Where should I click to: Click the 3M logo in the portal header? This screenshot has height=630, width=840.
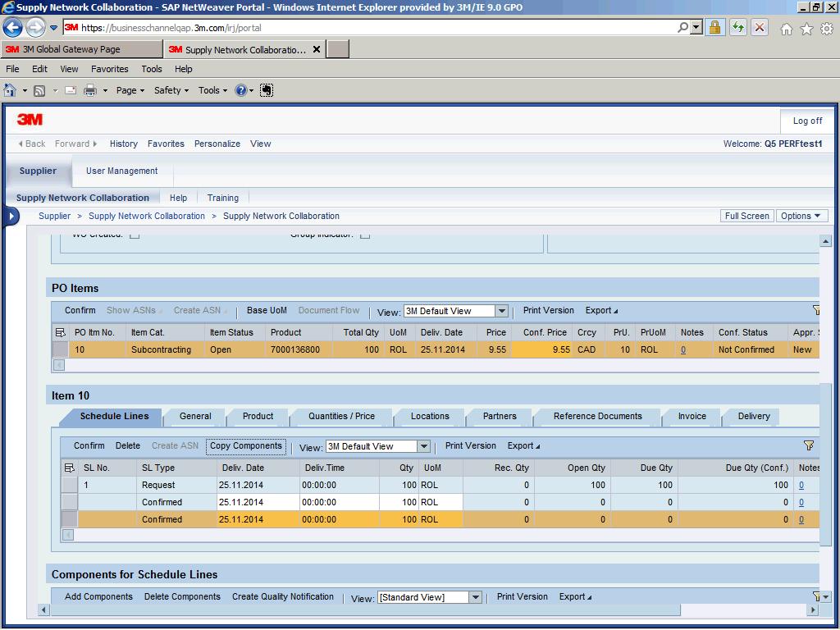click(30, 120)
